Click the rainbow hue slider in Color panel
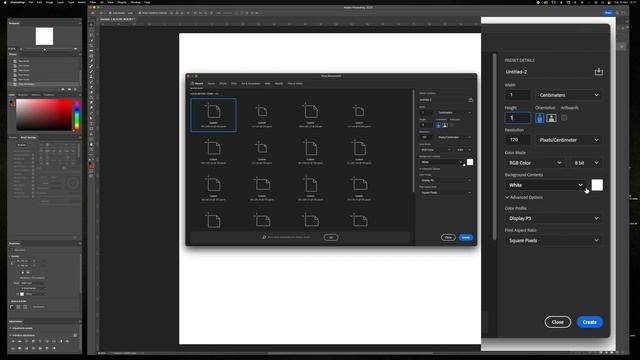The width and height of the screenshot is (640, 360). pyautogui.click(x=76, y=115)
